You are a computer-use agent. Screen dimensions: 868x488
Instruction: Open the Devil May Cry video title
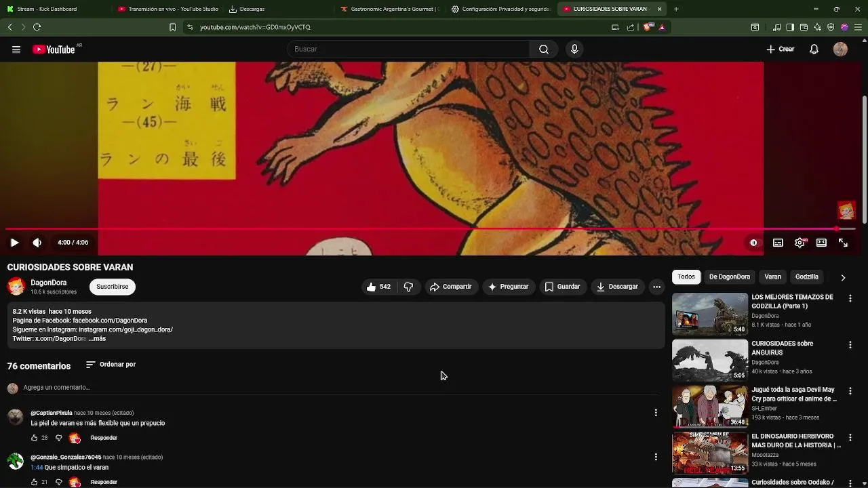click(x=794, y=394)
